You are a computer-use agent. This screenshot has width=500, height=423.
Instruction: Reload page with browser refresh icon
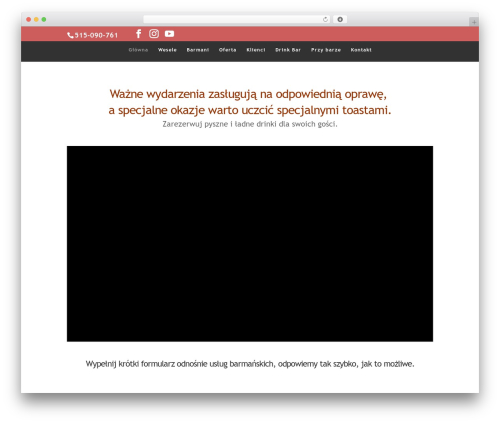(325, 19)
